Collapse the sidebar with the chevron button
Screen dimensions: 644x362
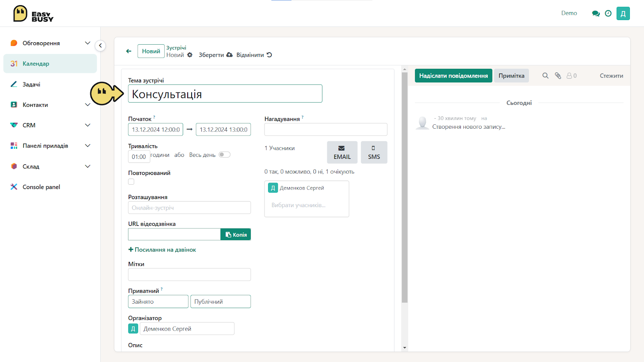pos(100,45)
